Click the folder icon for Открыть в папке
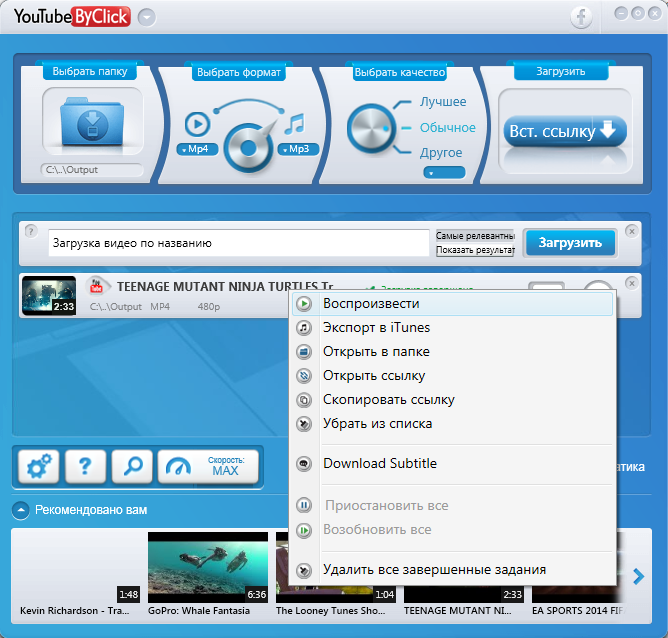Viewport: 668px width, 638px height. point(304,352)
